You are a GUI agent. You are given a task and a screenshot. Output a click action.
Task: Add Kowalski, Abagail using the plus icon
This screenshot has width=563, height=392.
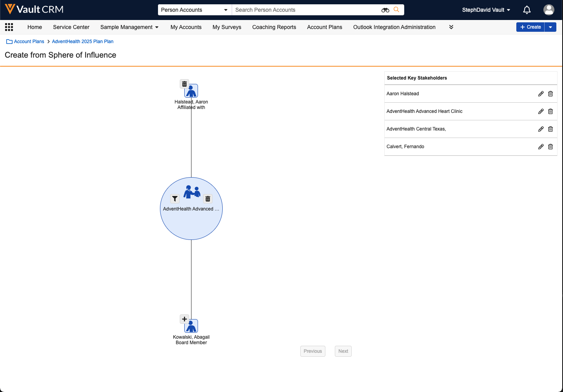pyautogui.click(x=184, y=319)
